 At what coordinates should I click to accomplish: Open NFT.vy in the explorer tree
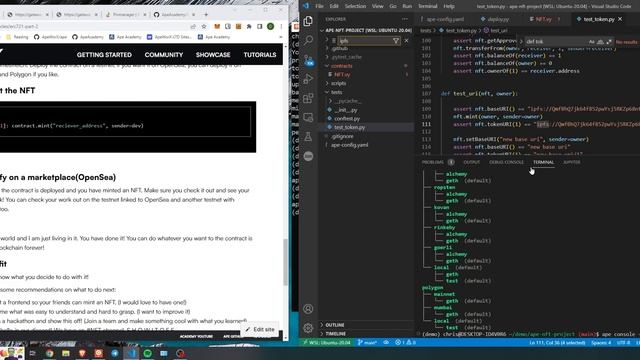point(342,75)
